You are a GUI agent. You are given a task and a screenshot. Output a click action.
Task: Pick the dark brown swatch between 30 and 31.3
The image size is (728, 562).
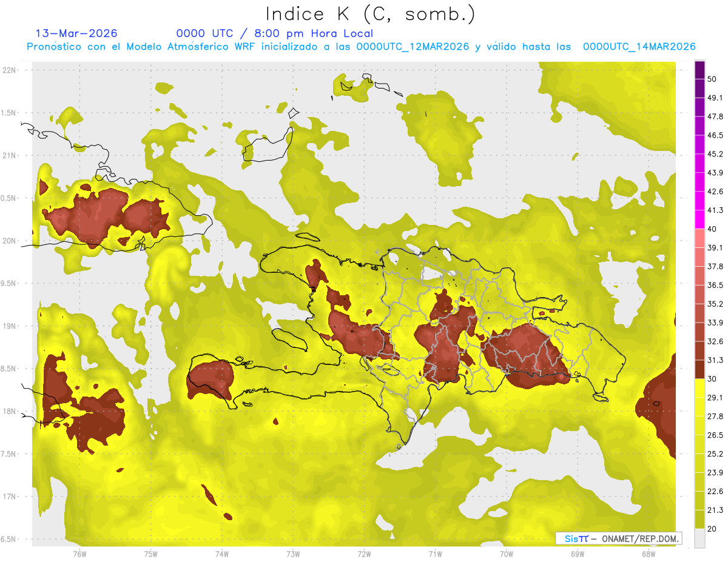click(699, 369)
